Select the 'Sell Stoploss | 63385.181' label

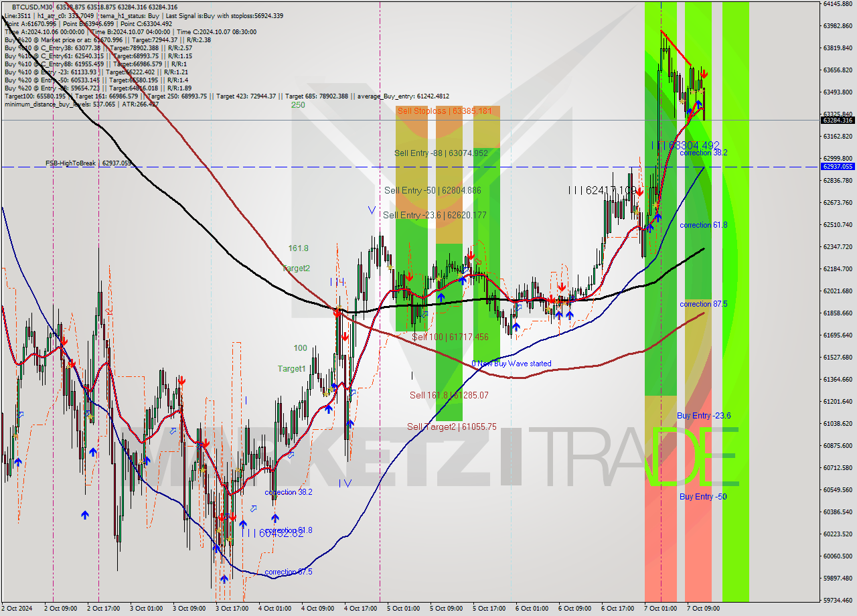(x=444, y=111)
